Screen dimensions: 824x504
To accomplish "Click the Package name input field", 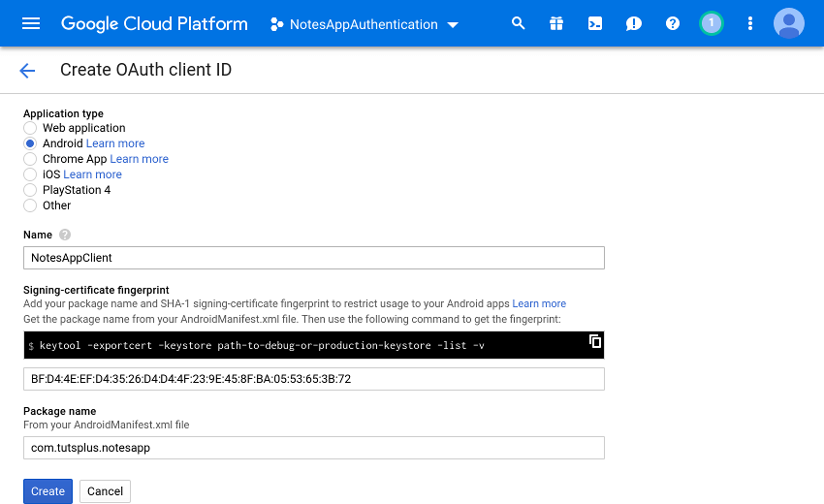I will [313, 448].
